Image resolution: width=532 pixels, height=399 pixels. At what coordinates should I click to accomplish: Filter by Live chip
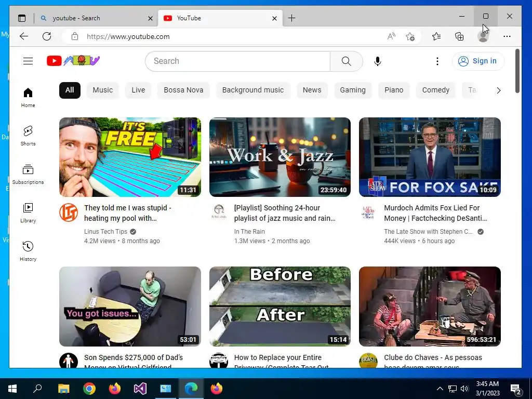point(138,90)
